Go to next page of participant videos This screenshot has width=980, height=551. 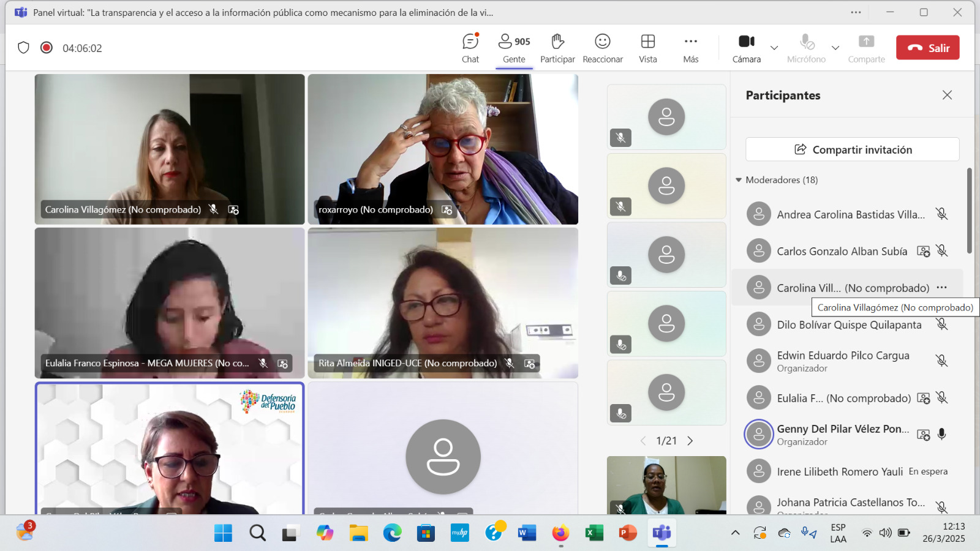point(690,441)
